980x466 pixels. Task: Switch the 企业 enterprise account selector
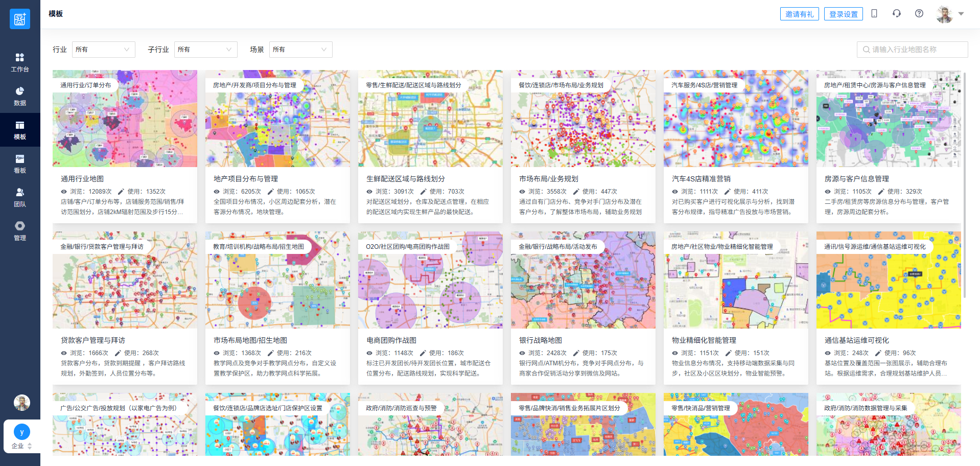tap(21, 437)
